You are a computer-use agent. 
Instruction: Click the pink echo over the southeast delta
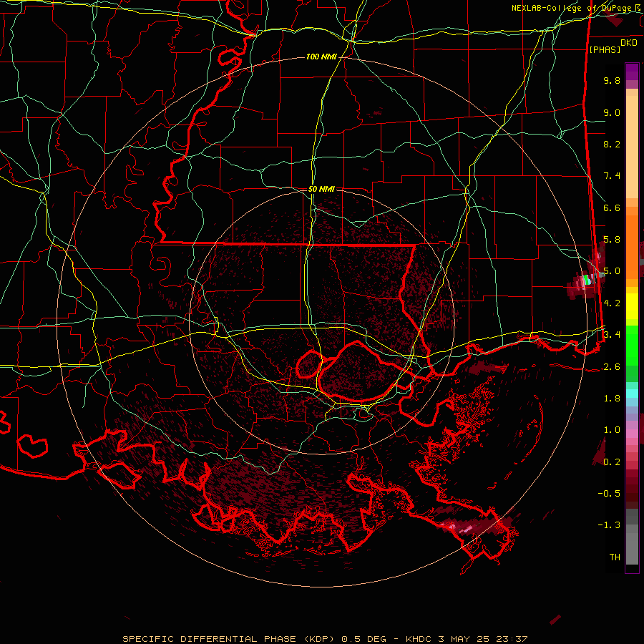pos(464,528)
